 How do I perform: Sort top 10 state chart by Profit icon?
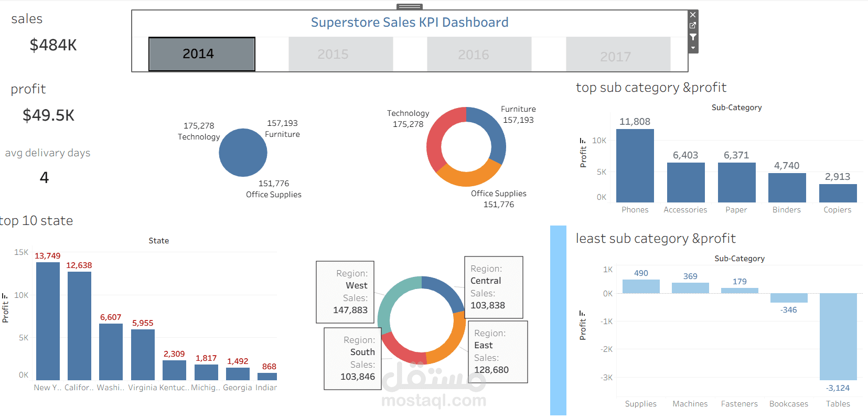pos(5,296)
